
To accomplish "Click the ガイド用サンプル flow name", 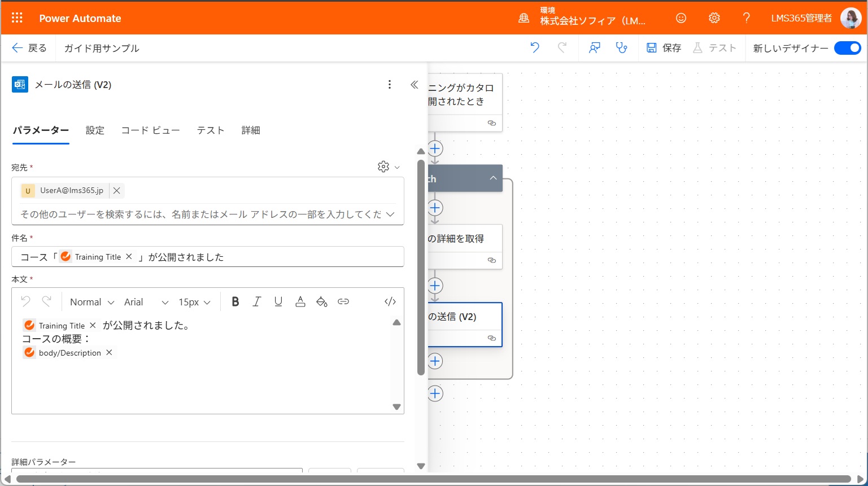I will point(102,48).
